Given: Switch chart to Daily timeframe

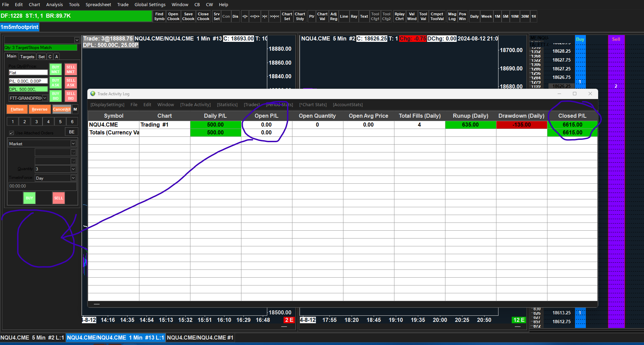Looking at the screenshot, I should point(474,16).
